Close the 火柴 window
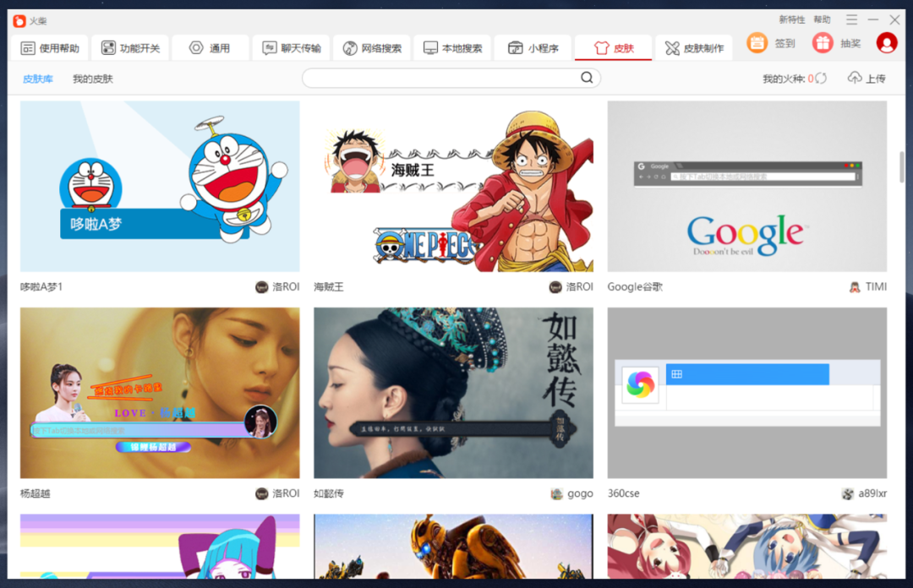The width and height of the screenshot is (913, 588). (x=895, y=19)
